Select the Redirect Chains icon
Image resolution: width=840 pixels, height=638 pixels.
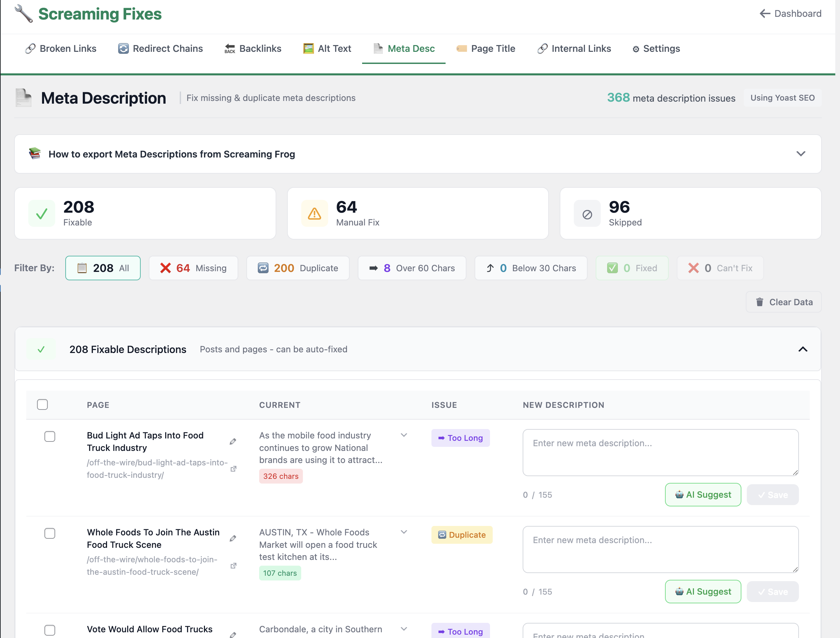point(123,48)
